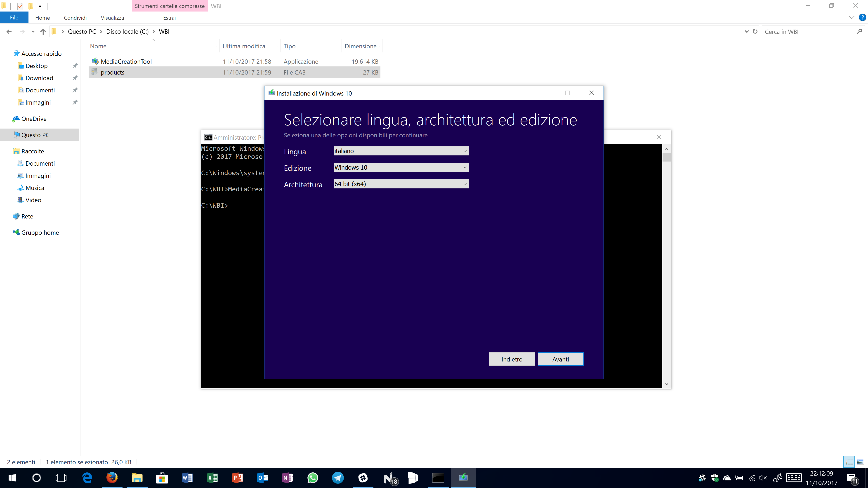
Task: Click the Command Prompt scrollbar thumb
Action: coord(667,157)
